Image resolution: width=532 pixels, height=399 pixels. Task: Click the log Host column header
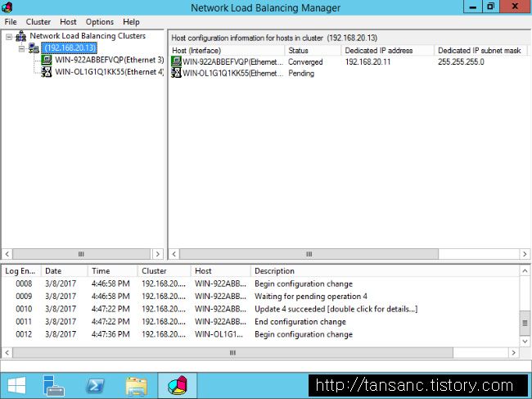point(220,271)
